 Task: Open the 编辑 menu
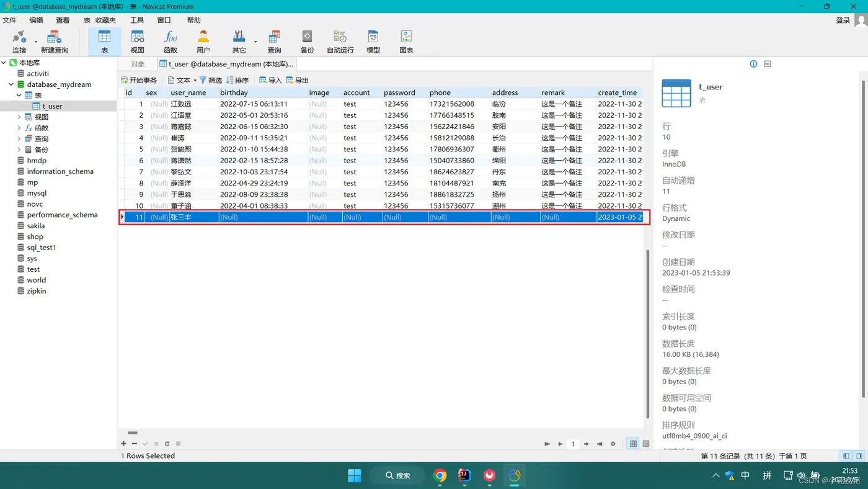click(37, 20)
